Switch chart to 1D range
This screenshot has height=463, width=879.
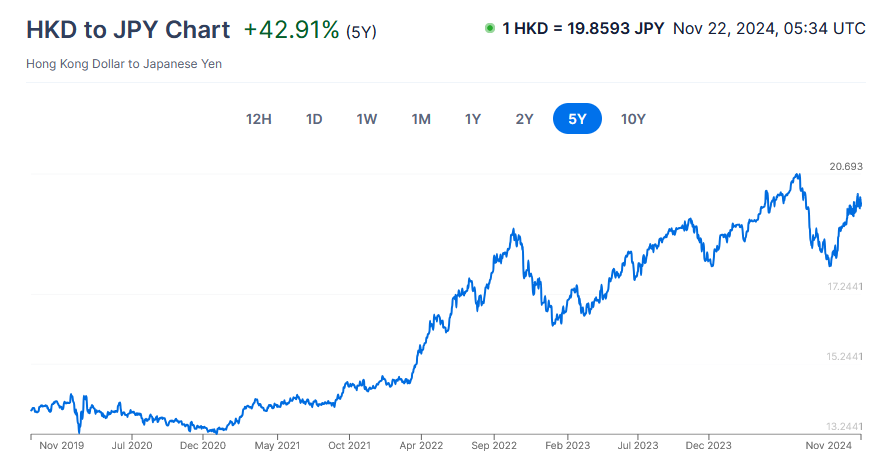pos(314,119)
